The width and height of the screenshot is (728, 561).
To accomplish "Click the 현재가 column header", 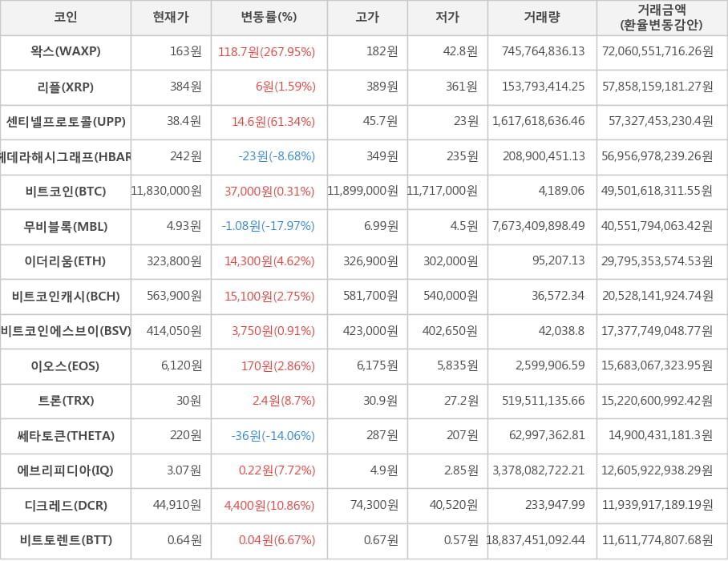I will point(171,17).
